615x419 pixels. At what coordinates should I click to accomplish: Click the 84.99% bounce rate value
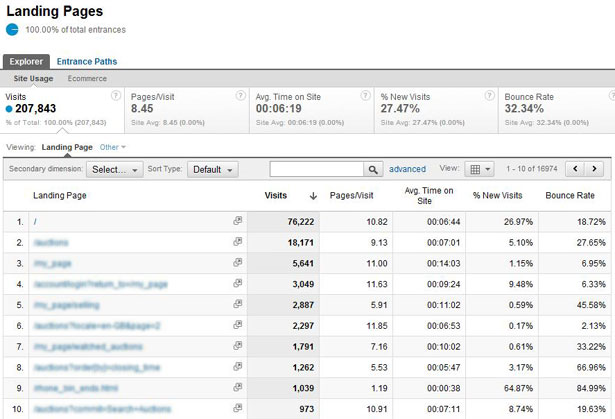591,388
